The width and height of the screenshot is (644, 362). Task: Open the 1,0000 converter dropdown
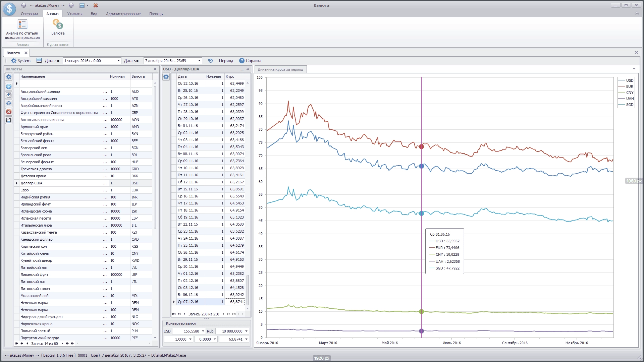(191, 339)
